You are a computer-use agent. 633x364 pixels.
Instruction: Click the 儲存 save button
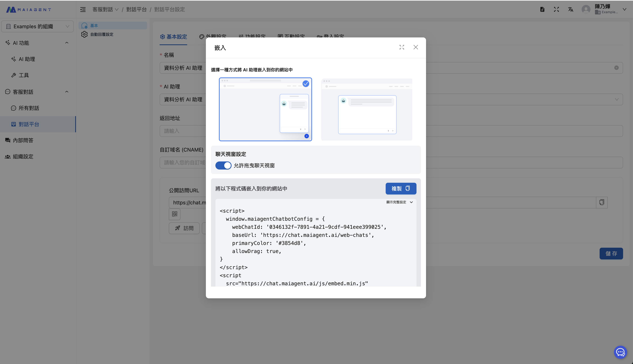point(611,254)
